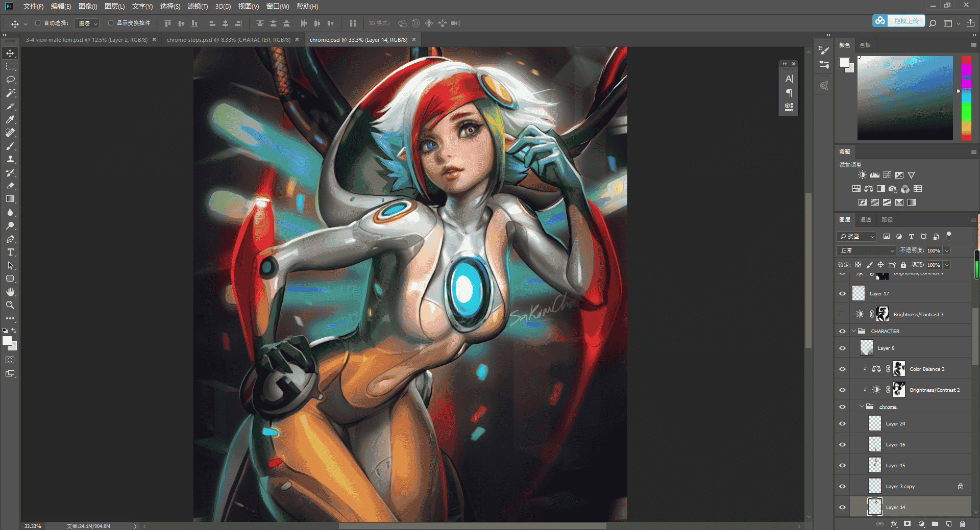Select the Zoom tool
The image size is (980, 530).
pyautogui.click(x=10, y=305)
